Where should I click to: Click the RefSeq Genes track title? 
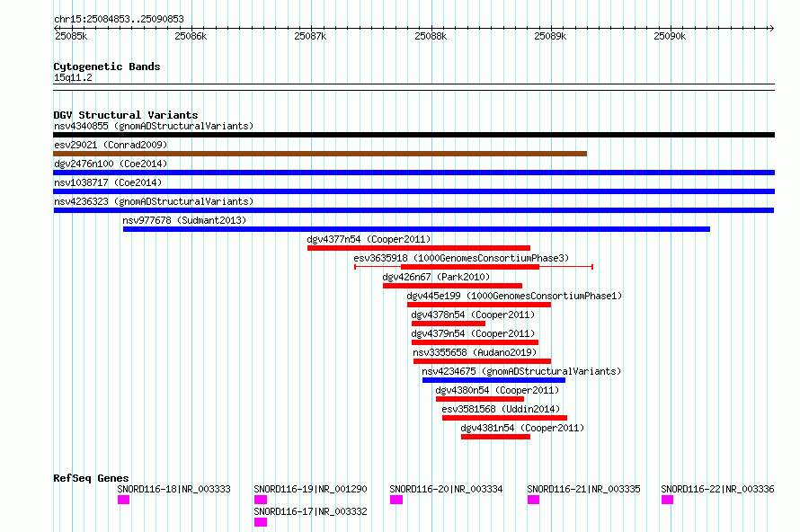pyautogui.click(x=91, y=478)
